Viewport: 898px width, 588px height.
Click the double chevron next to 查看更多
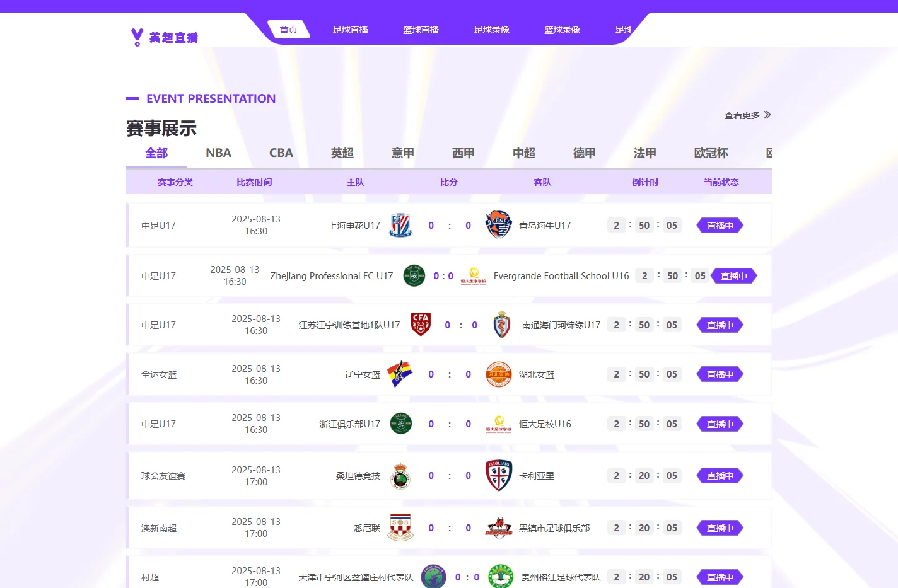(x=767, y=115)
